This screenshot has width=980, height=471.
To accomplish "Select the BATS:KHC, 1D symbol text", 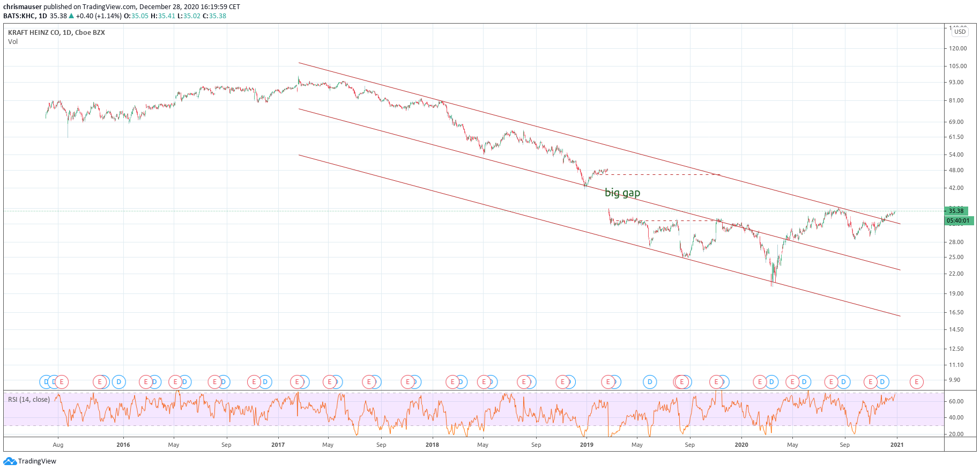I will click(x=25, y=16).
